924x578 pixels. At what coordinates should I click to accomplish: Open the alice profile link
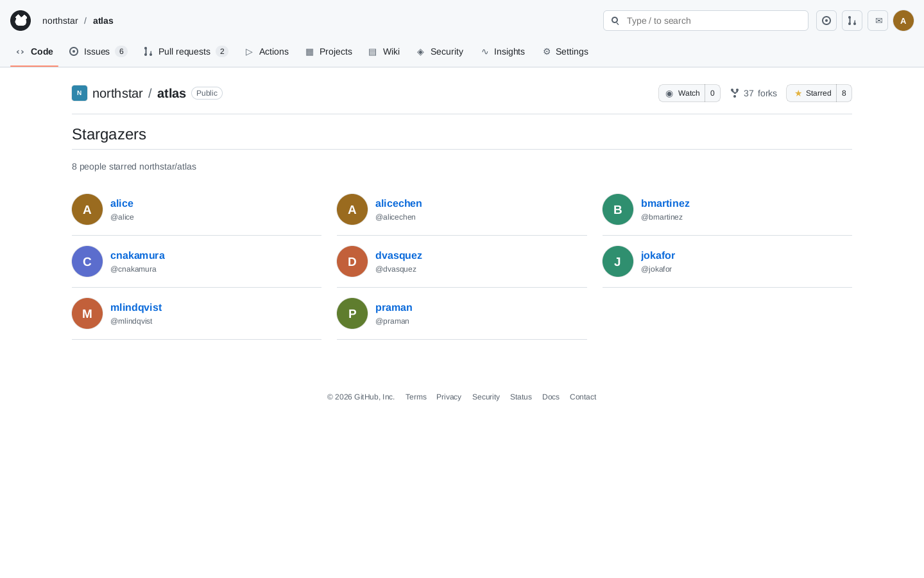[x=122, y=204]
